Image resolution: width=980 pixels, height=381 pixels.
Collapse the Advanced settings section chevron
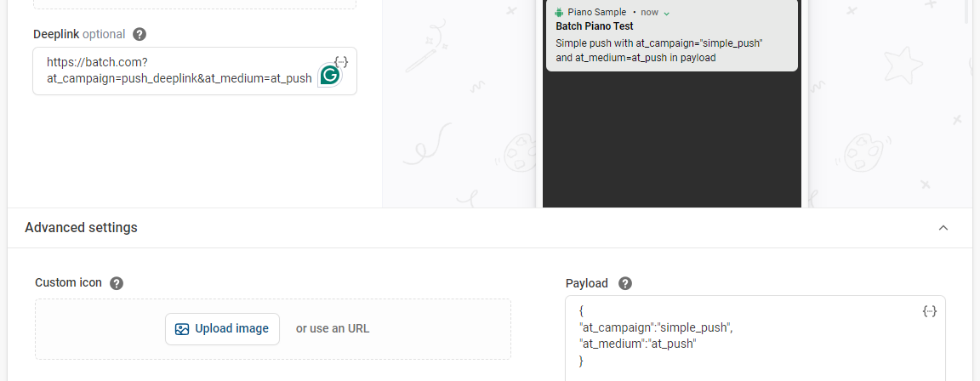pos(943,228)
